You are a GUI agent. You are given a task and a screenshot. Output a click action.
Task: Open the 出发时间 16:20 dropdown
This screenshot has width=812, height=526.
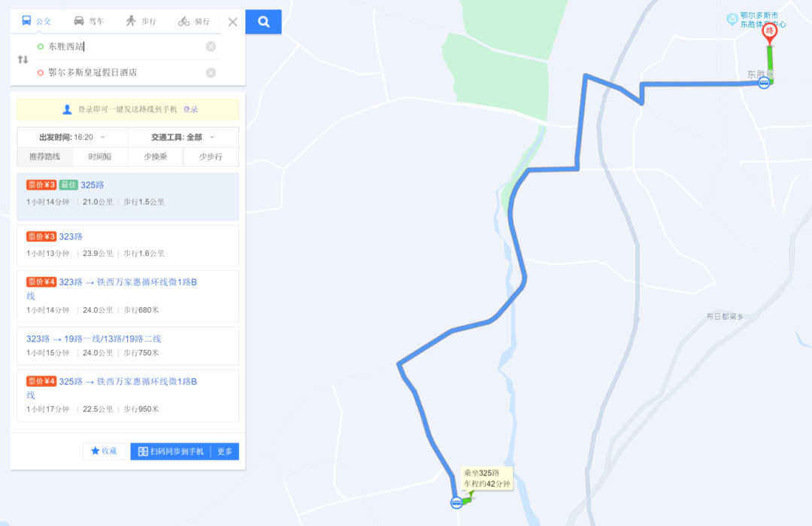pos(72,137)
